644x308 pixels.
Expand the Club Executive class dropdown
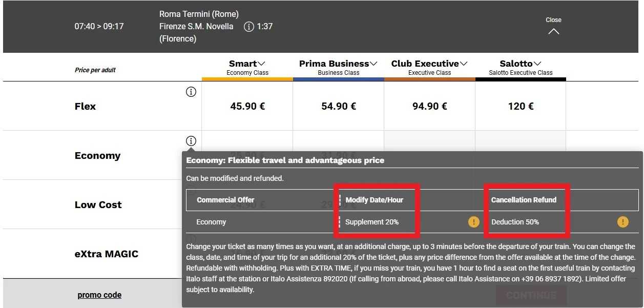click(x=464, y=64)
